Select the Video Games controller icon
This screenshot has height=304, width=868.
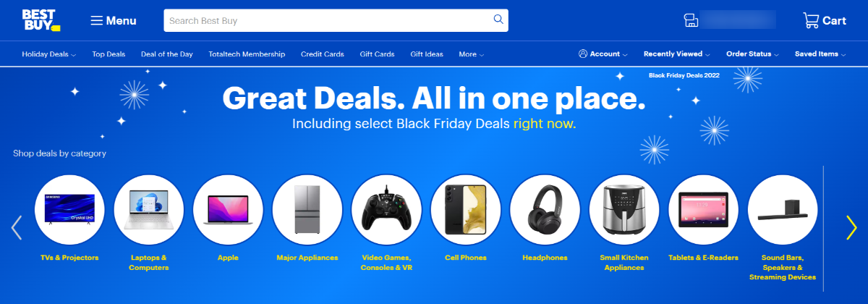pyautogui.click(x=386, y=210)
